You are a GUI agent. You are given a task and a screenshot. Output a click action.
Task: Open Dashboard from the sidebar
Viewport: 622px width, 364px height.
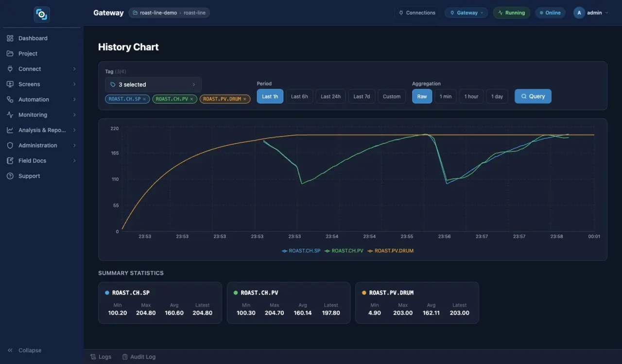tap(42, 38)
